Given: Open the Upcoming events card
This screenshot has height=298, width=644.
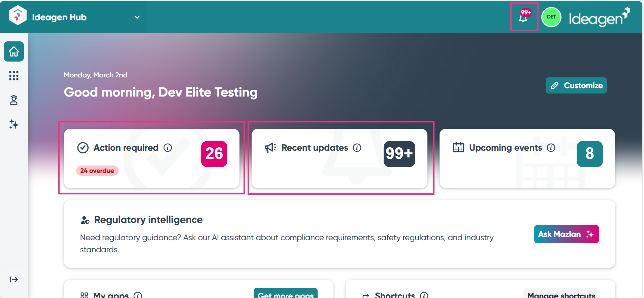Looking at the screenshot, I should (x=527, y=158).
